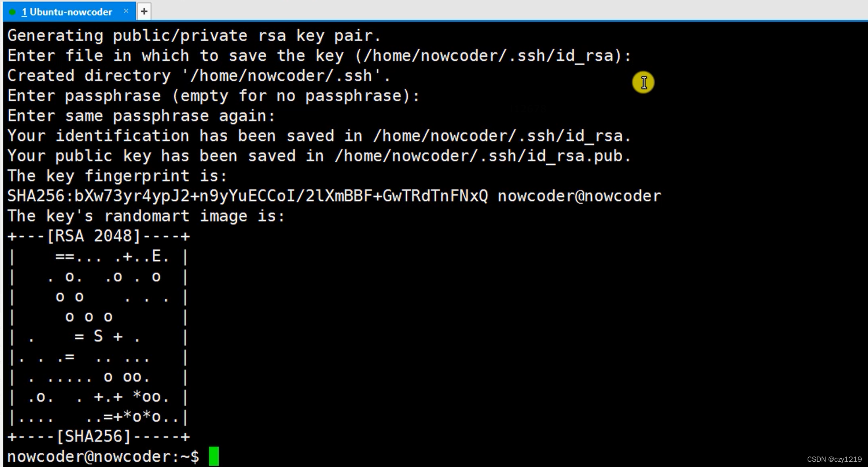
Task: Open a new session with plus button
Action: pos(144,12)
